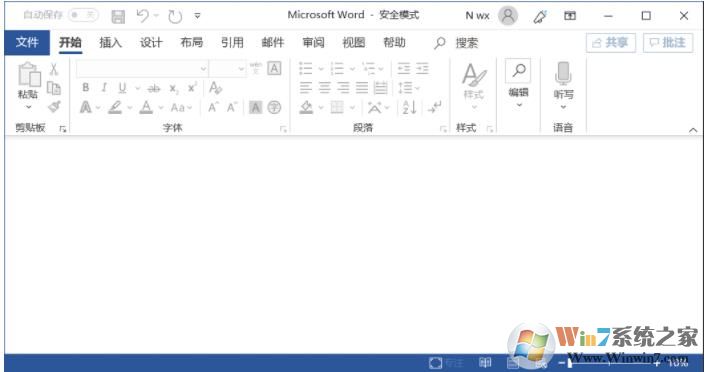This screenshot has height=372, width=705.
Task: Click the Decrease Indent icon
Action: point(404,68)
